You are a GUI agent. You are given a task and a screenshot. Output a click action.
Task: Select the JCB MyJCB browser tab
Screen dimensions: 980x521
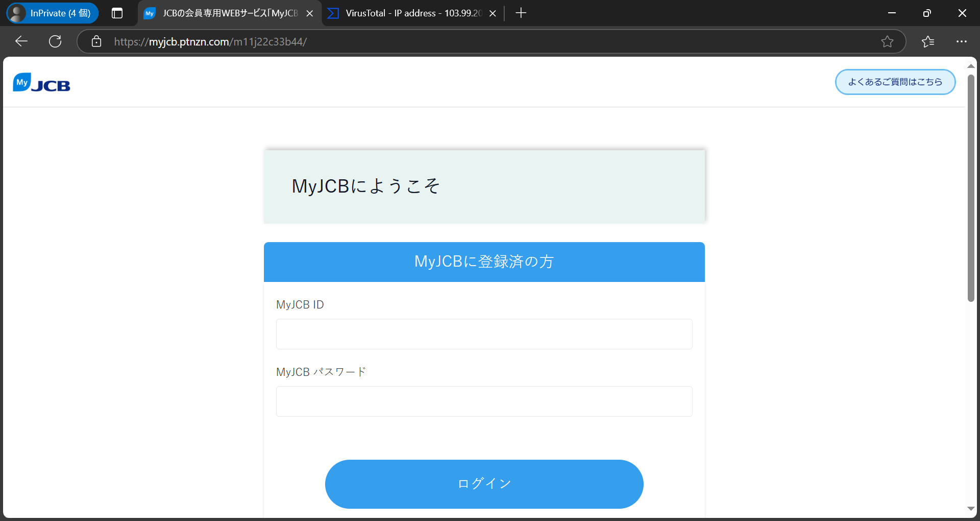coord(230,13)
